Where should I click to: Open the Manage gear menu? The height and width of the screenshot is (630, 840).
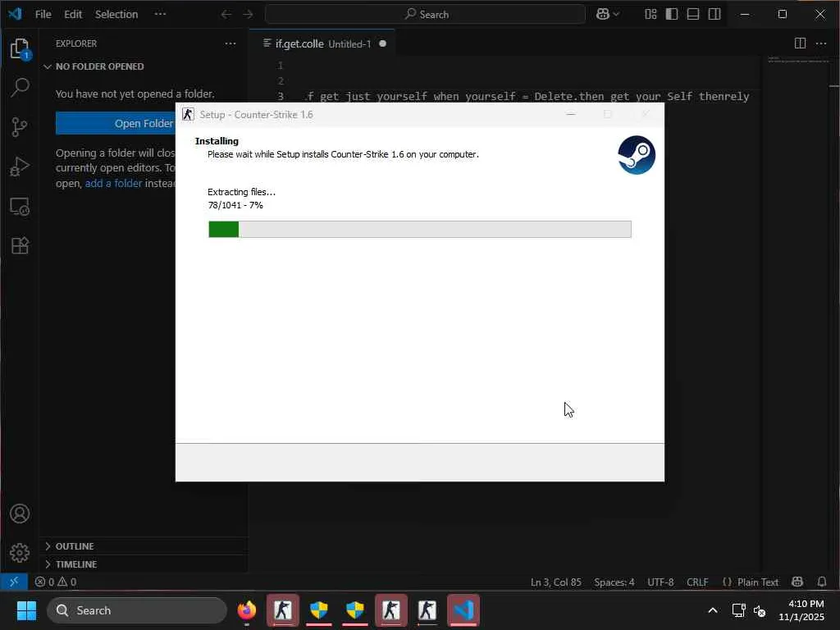(x=20, y=552)
